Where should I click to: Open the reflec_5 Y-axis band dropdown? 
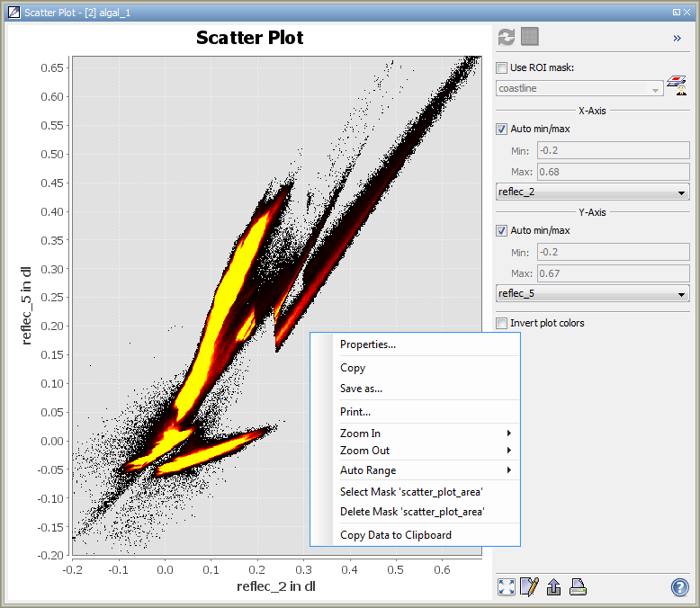tap(592, 293)
